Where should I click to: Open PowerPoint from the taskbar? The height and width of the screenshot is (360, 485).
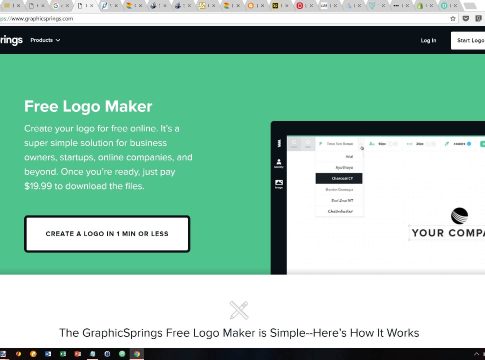coord(78,354)
